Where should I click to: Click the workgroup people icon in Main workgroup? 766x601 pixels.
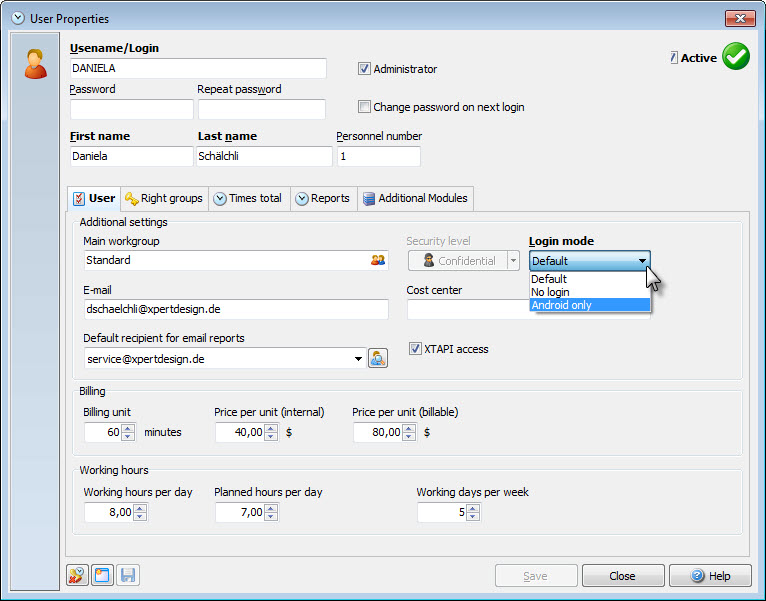tap(378, 260)
